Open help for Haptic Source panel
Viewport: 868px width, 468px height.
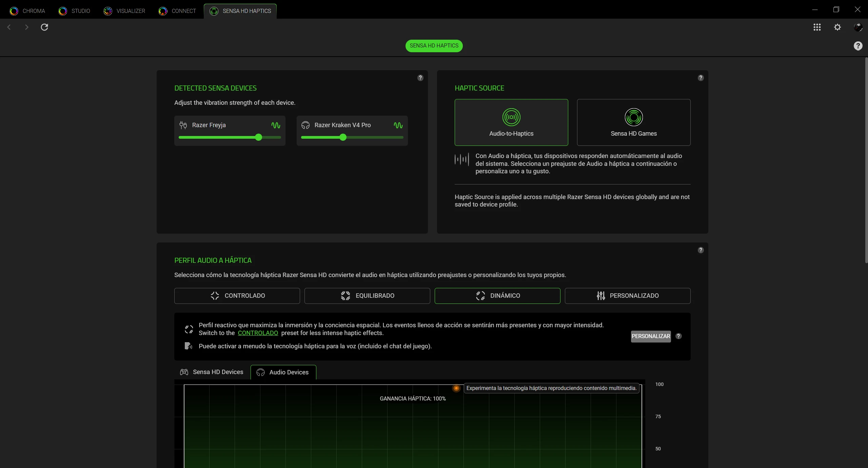tap(701, 78)
